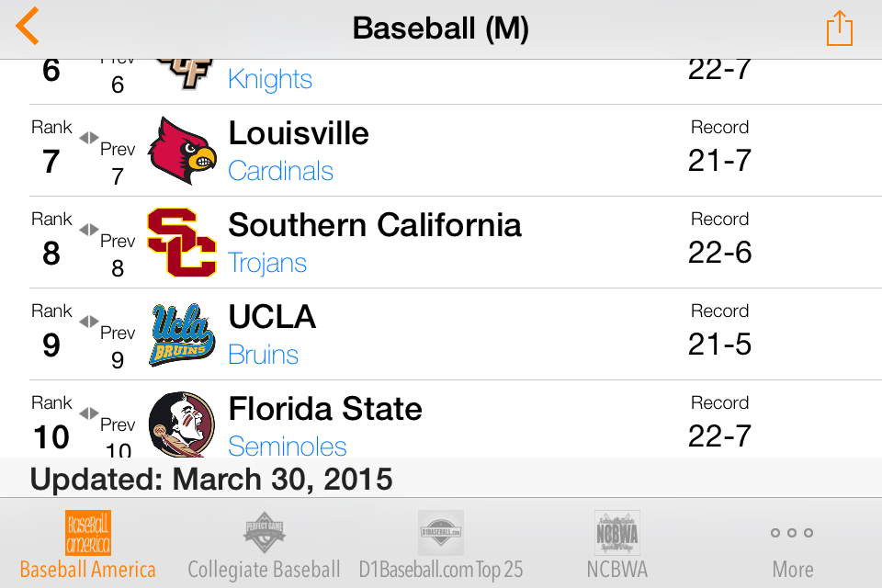Tap the USC Trojans SC logo
The height and width of the screenshot is (588, 882).
[x=182, y=243]
